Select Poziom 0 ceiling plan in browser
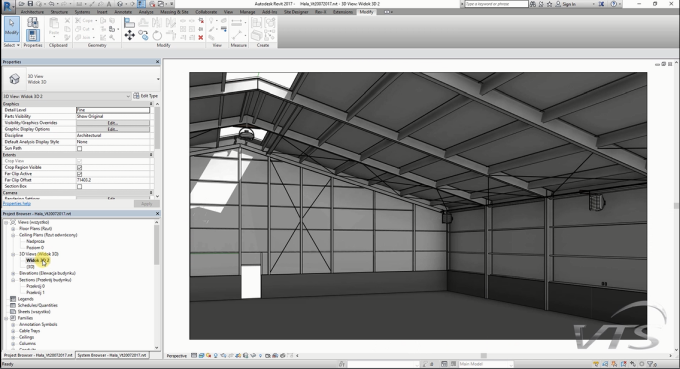The image size is (680, 369). click(x=35, y=248)
